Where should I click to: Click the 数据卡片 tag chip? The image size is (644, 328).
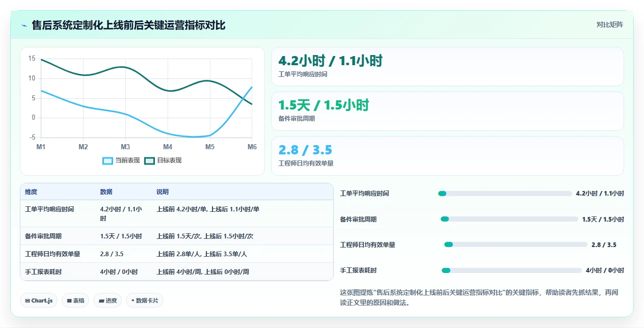(x=145, y=300)
